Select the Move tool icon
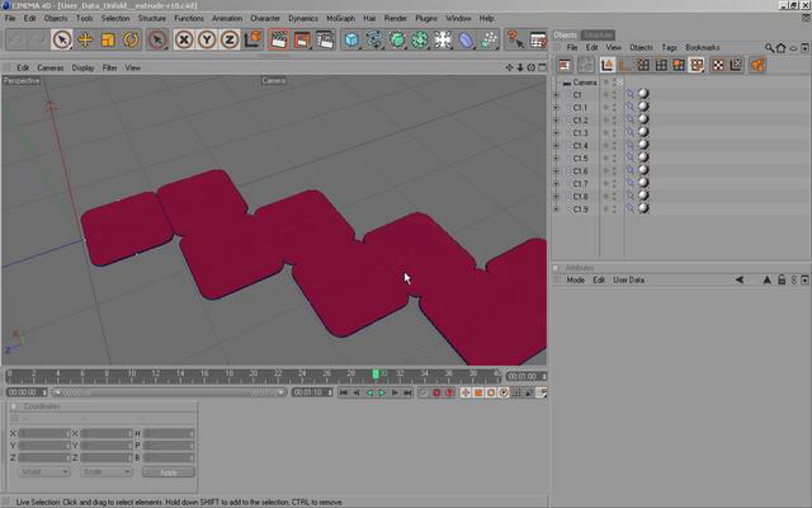 coord(85,40)
